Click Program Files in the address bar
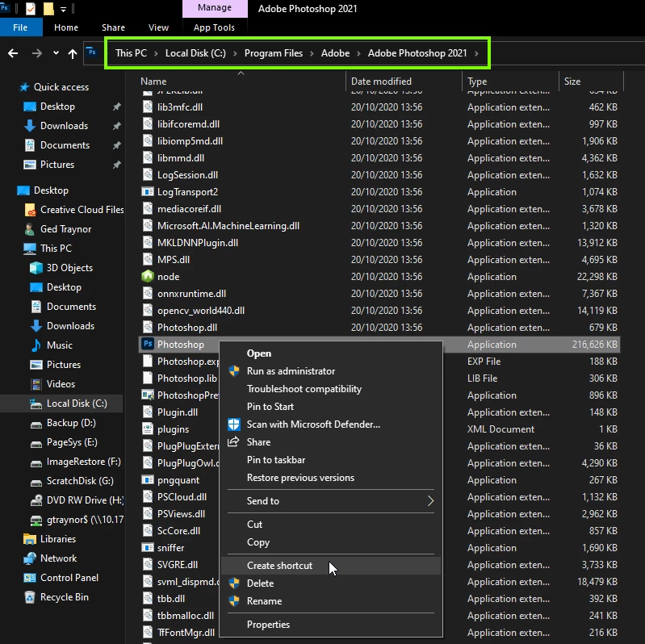 tap(274, 53)
